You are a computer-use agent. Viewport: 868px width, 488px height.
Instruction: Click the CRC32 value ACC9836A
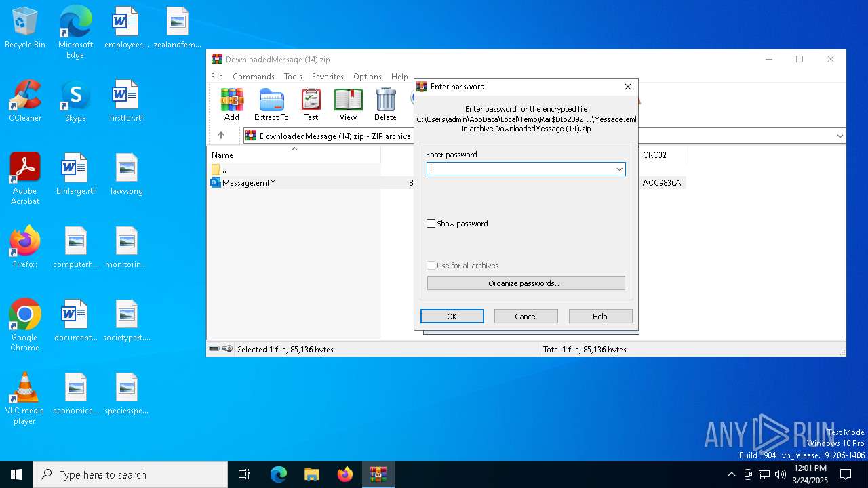(x=662, y=182)
